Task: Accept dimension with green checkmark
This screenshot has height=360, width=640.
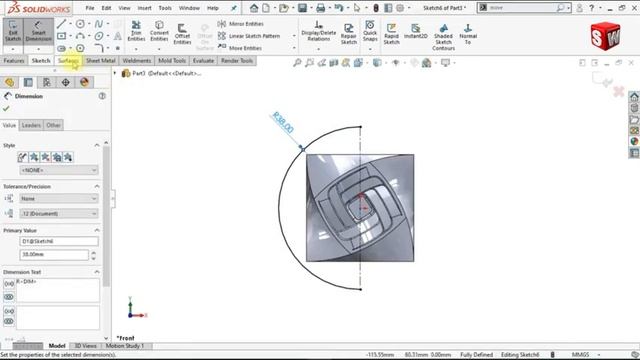Action: click(x=6, y=109)
